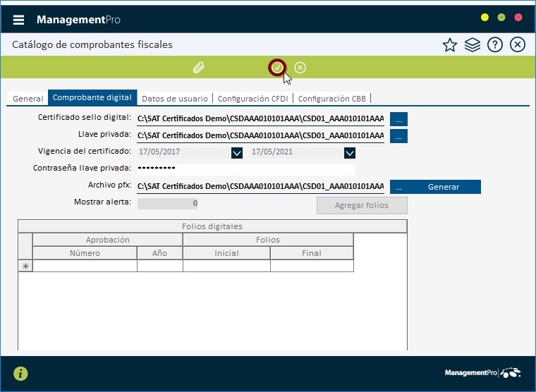Click the Año column header

tap(159, 253)
